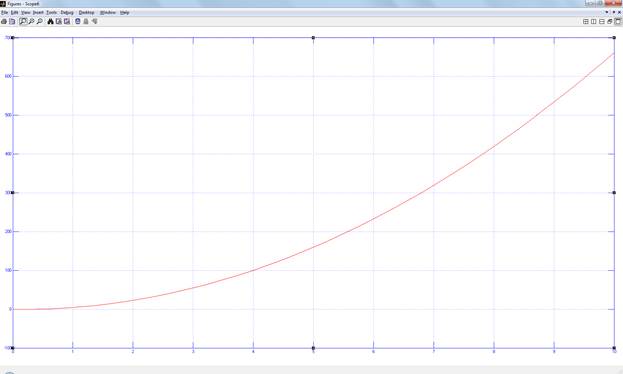Print the scope figure using the printer icon
This screenshot has width=623, height=374.
pos(4,21)
